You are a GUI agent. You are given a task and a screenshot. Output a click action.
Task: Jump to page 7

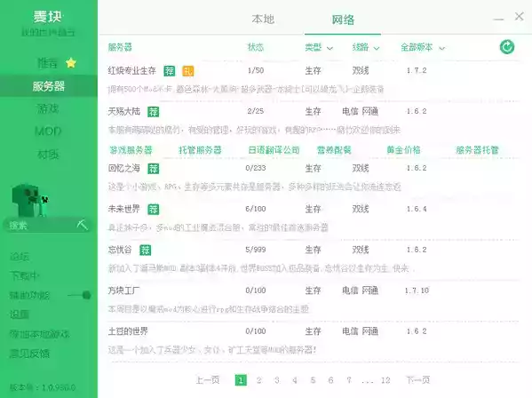[x=349, y=380]
